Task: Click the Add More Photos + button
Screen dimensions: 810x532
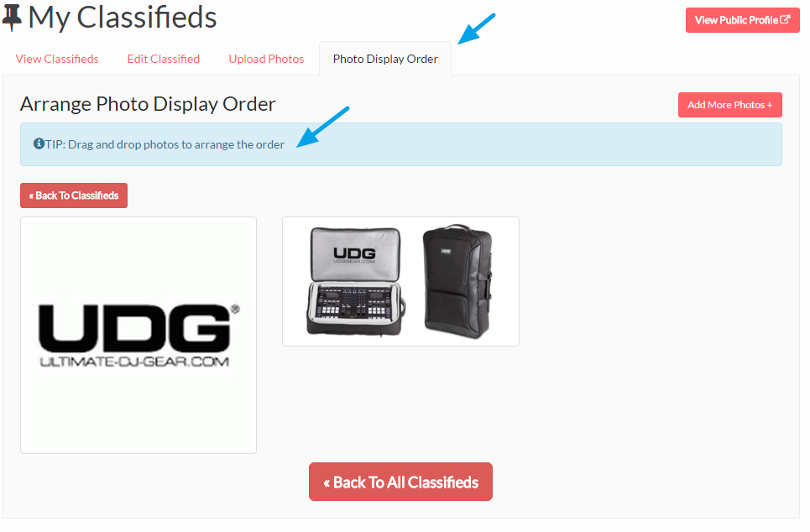Action: click(x=730, y=105)
